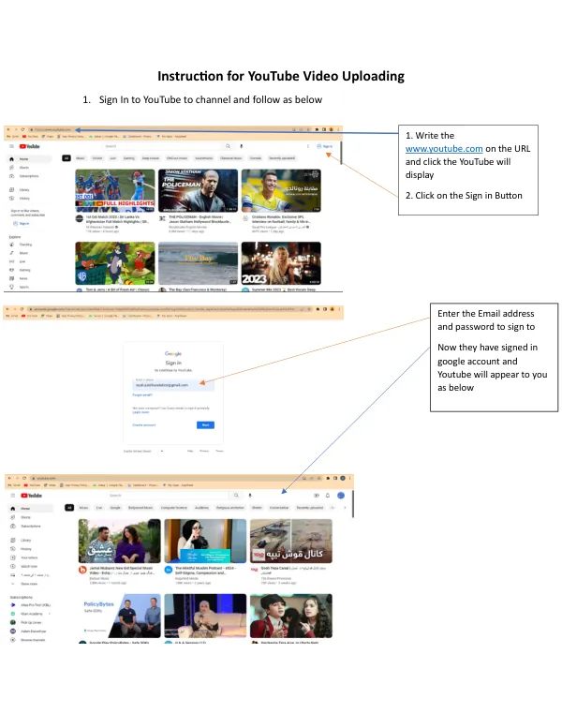This screenshot has width=562, height=728.
Task: Select the Computer Science filter chip
Action: click(174, 508)
